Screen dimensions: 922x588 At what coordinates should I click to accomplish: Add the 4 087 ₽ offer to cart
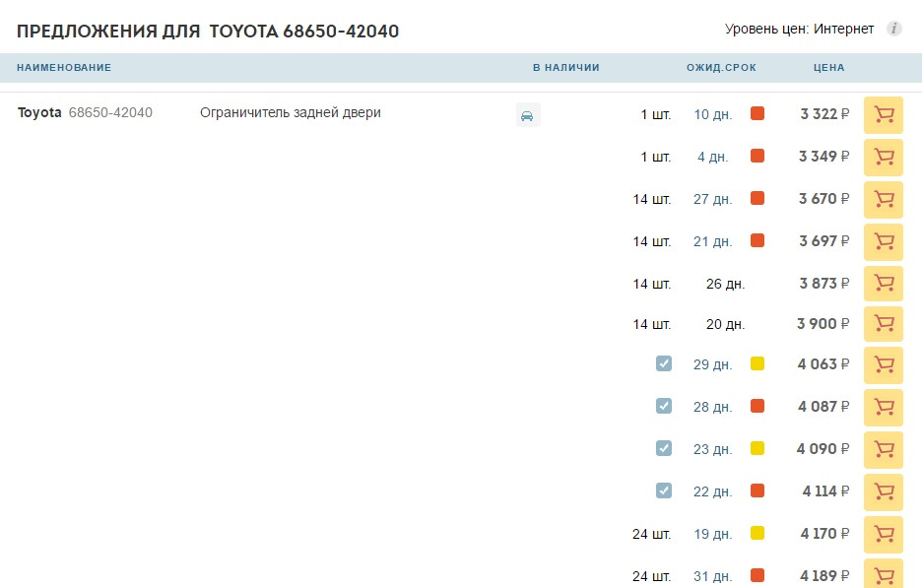click(x=883, y=408)
